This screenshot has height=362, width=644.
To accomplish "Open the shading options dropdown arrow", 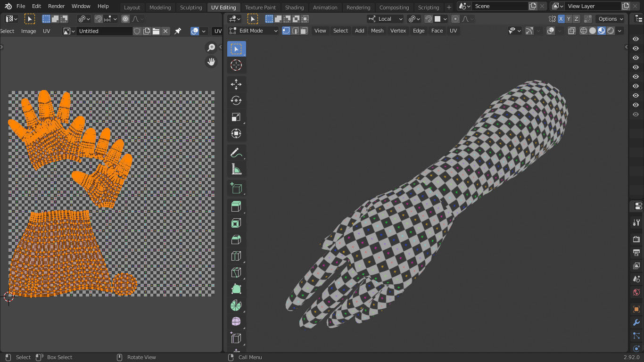I will click(619, 31).
